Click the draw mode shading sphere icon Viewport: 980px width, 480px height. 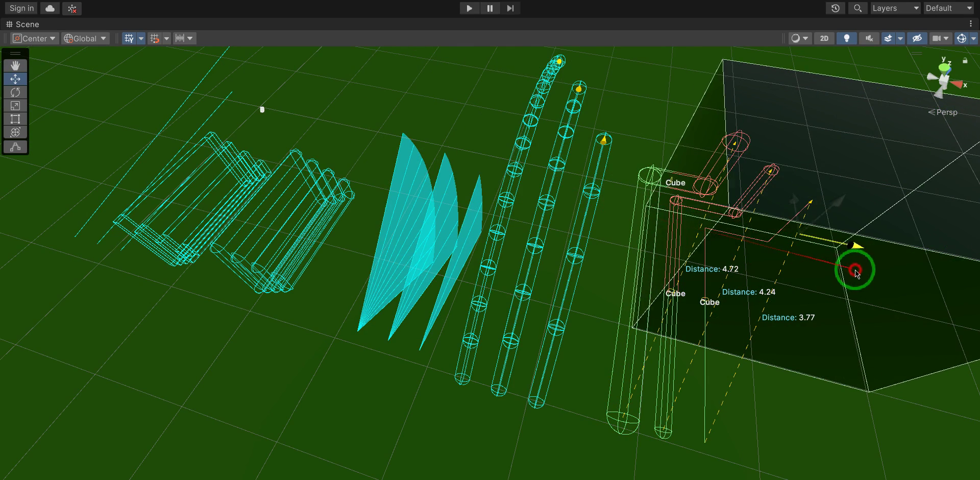tap(795, 38)
